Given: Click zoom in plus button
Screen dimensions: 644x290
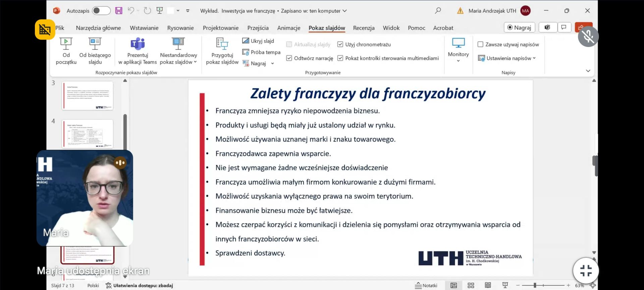Looking at the screenshot, I should tap(568, 285).
